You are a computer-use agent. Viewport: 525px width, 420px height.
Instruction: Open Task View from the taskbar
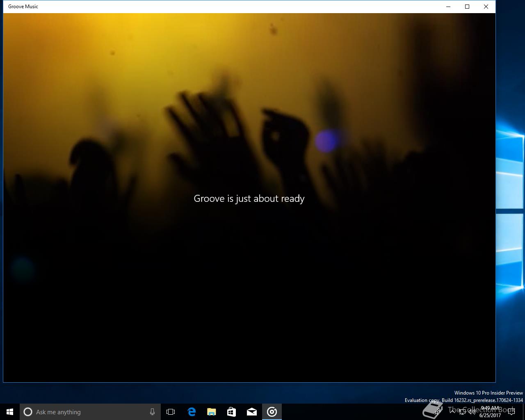[x=171, y=412]
